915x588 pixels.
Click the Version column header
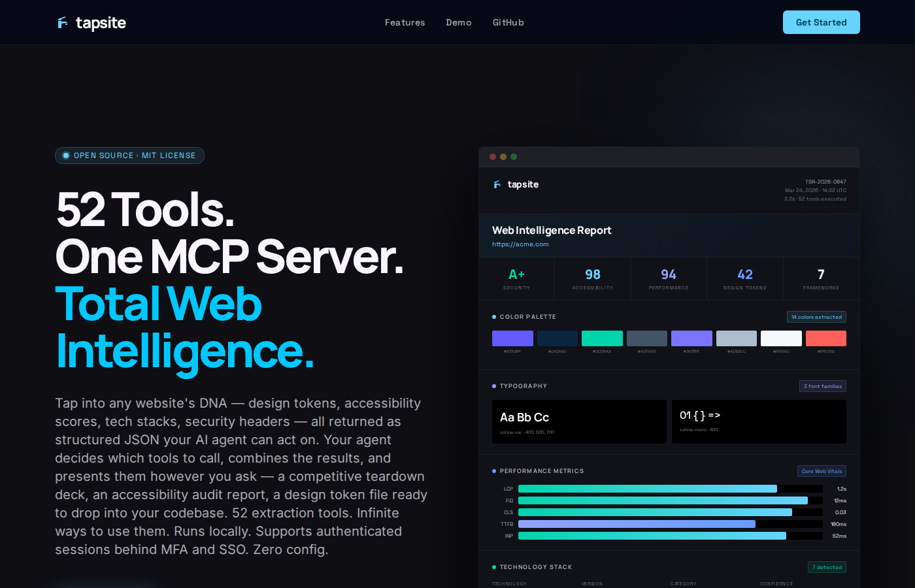[x=592, y=584]
